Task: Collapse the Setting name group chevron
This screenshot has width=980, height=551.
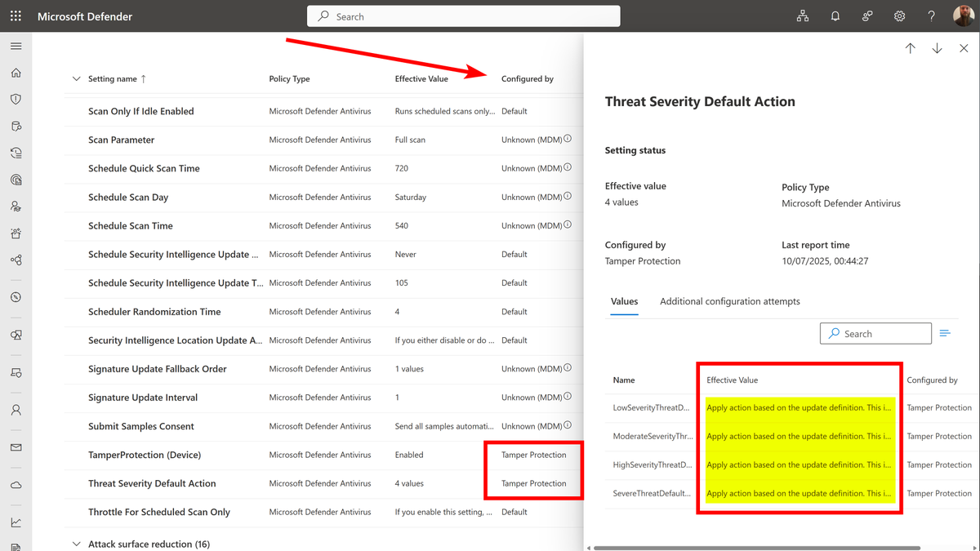Action: tap(76, 78)
